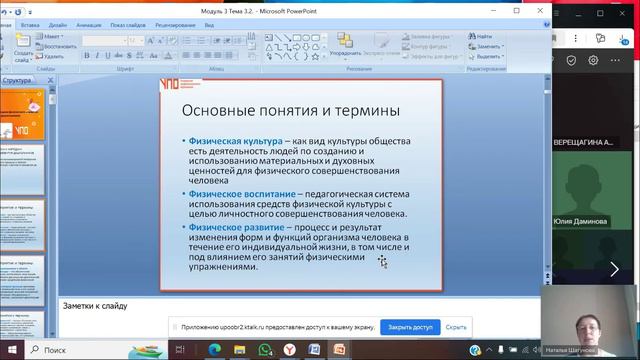Align text left in paragraph group
Screen dimensions: 640x360
[x=186, y=55]
